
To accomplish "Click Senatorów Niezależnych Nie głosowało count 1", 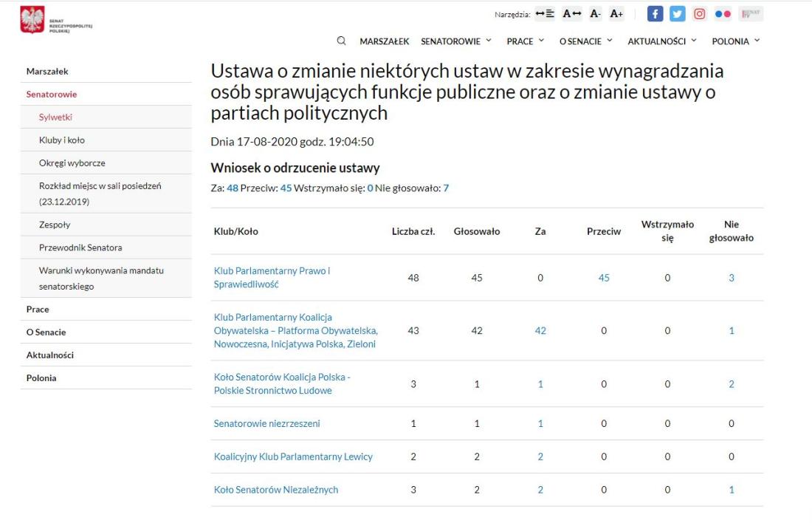I will pos(732,490).
